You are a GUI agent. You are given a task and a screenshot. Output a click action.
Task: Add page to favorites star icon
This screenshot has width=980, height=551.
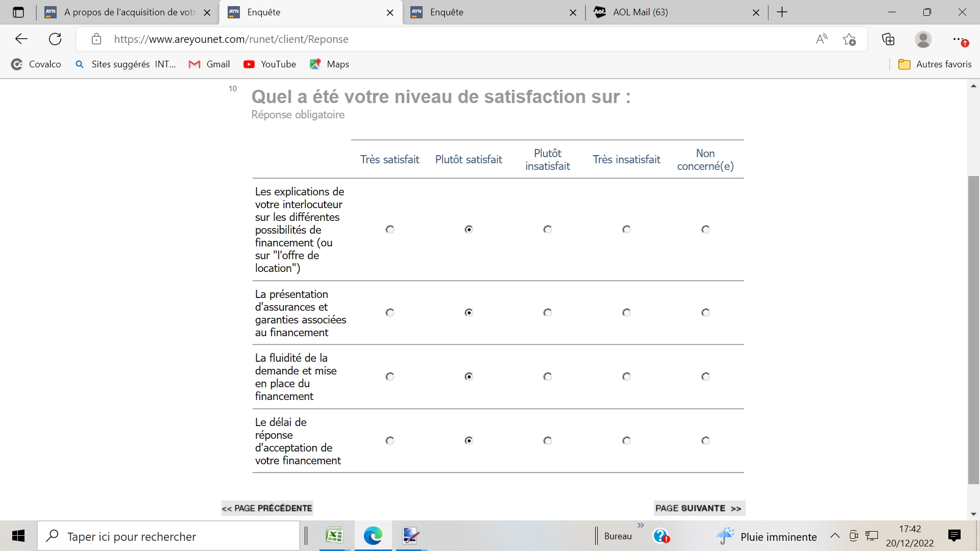tap(849, 39)
